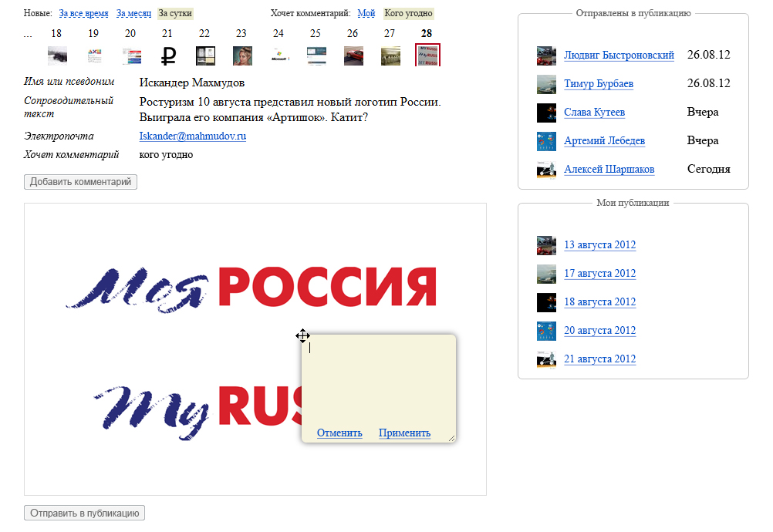Click Отменить in the comment box
Screen dimensions: 773x532
pos(339,433)
